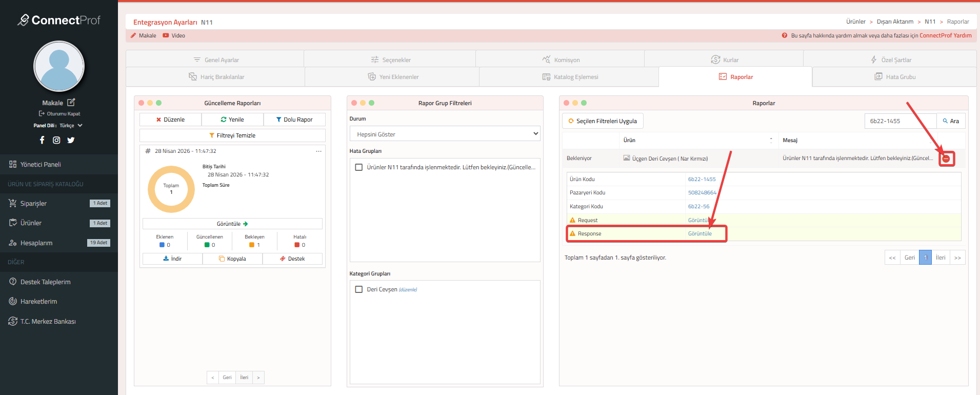The height and width of the screenshot is (395, 980).
Task: Switch to the Genel Ayarlar tab
Action: (x=215, y=60)
